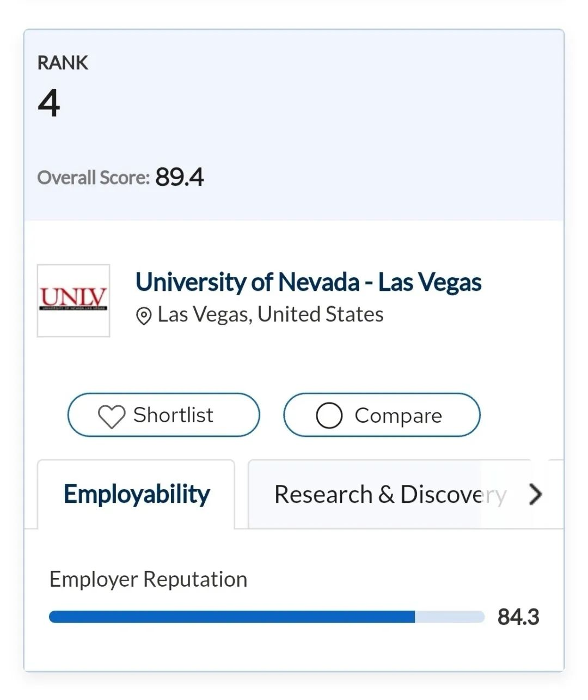
Task: Open the Research & Discovery tab
Action: [x=389, y=494]
